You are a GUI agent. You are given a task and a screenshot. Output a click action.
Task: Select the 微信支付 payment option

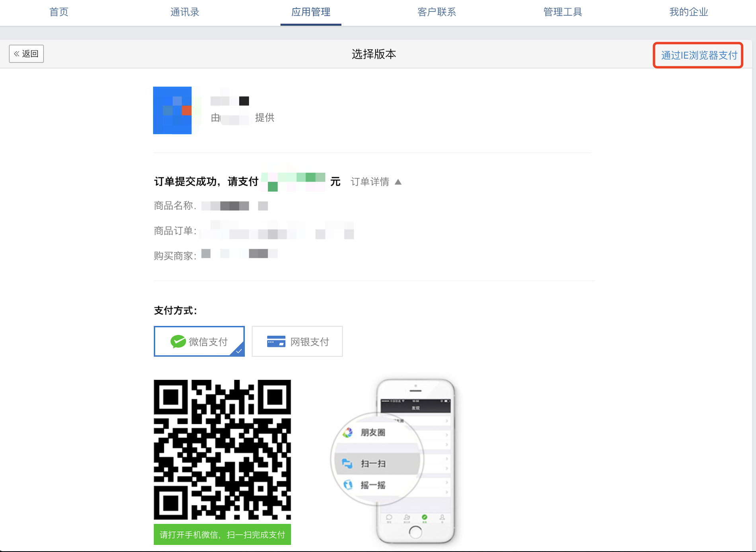tap(199, 341)
